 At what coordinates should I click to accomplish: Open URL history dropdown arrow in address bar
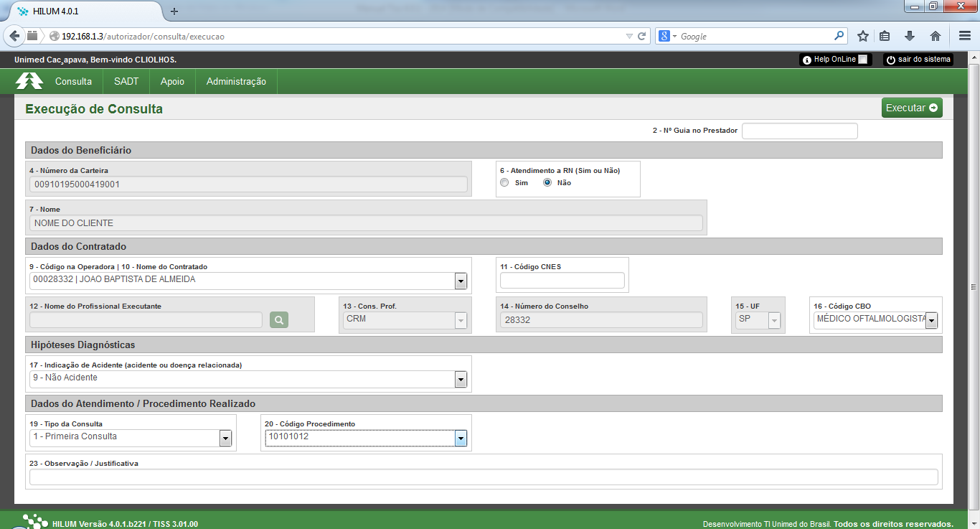[629, 36]
